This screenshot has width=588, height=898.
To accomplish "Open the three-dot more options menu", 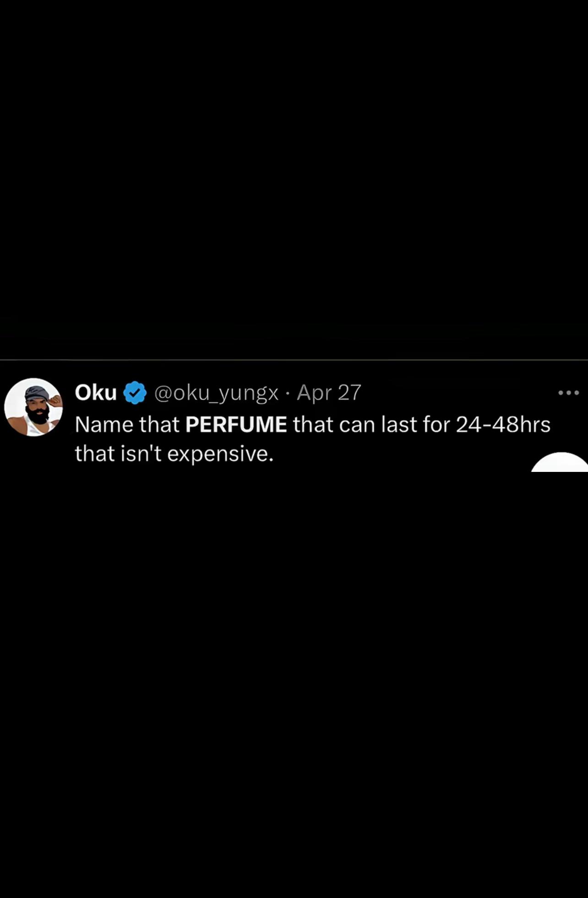I will point(569,393).
